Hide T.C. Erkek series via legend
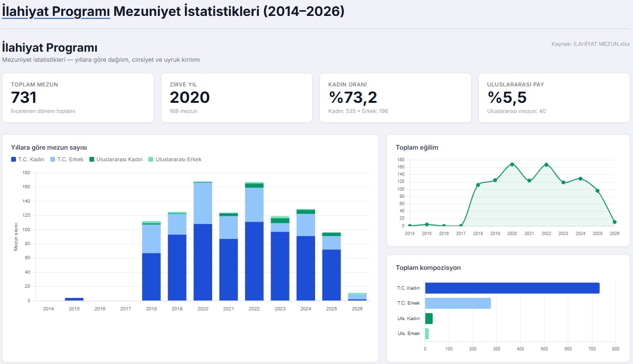Viewport: 633px width, 364px height. 67,159
